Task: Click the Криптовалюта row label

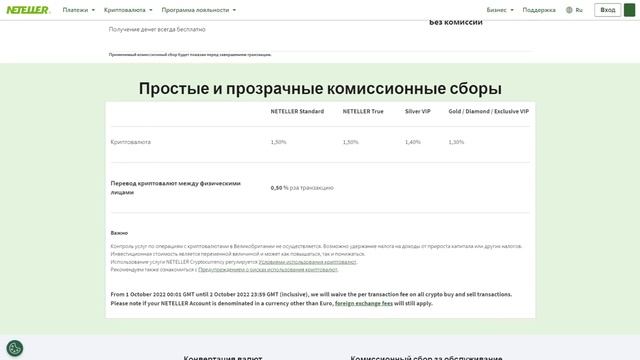Action: [x=131, y=142]
